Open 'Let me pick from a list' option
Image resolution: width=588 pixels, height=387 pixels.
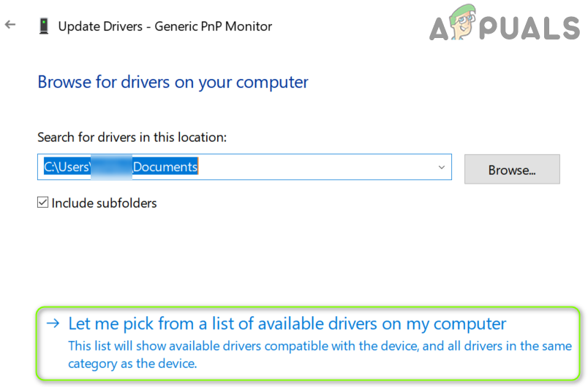(x=287, y=323)
